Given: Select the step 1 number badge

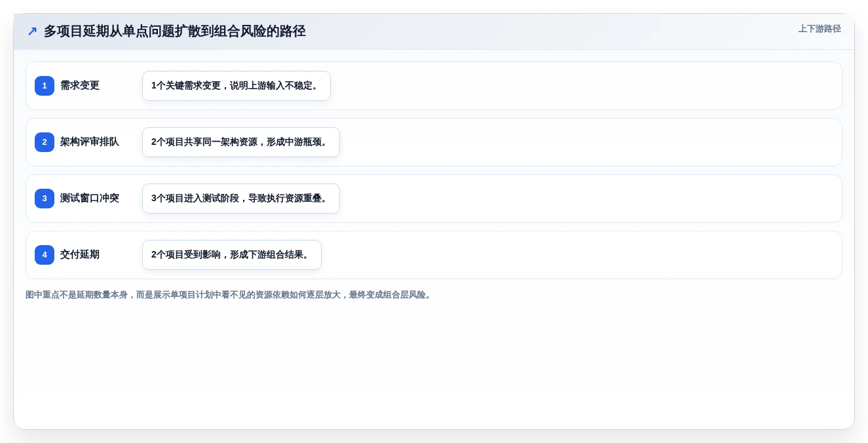Looking at the screenshot, I should 45,86.
